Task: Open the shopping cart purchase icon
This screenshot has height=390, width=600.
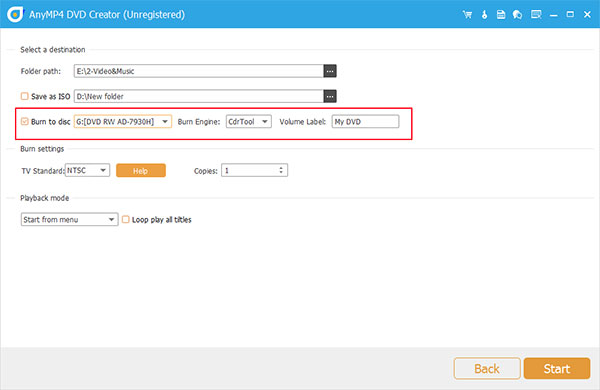Action: (x=467, y=15)
